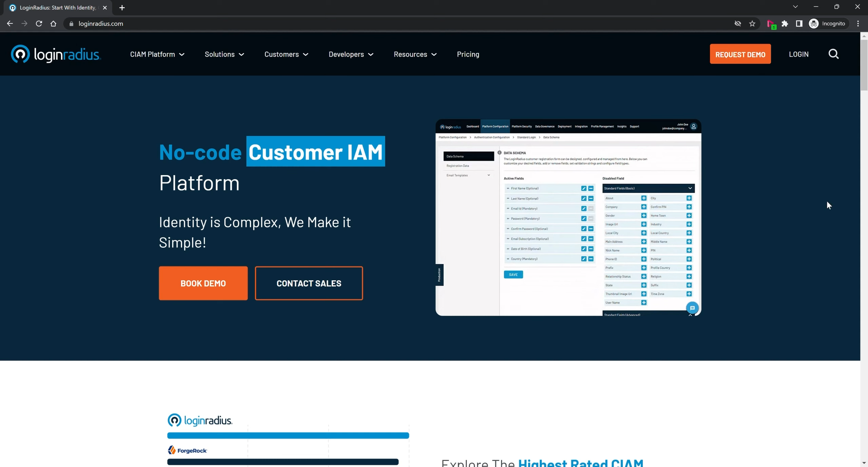
Task: Open the Pricing page
Action: click(468, 54)
